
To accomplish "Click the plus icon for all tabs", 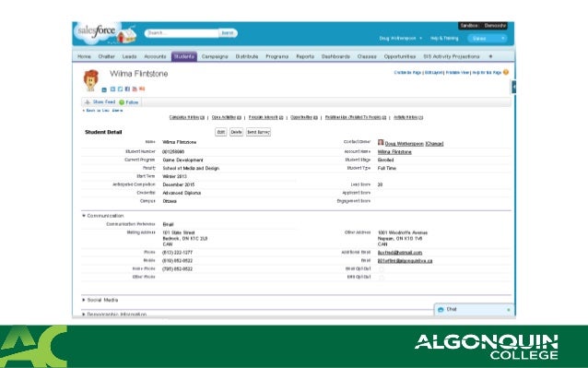I will [490, 56].
